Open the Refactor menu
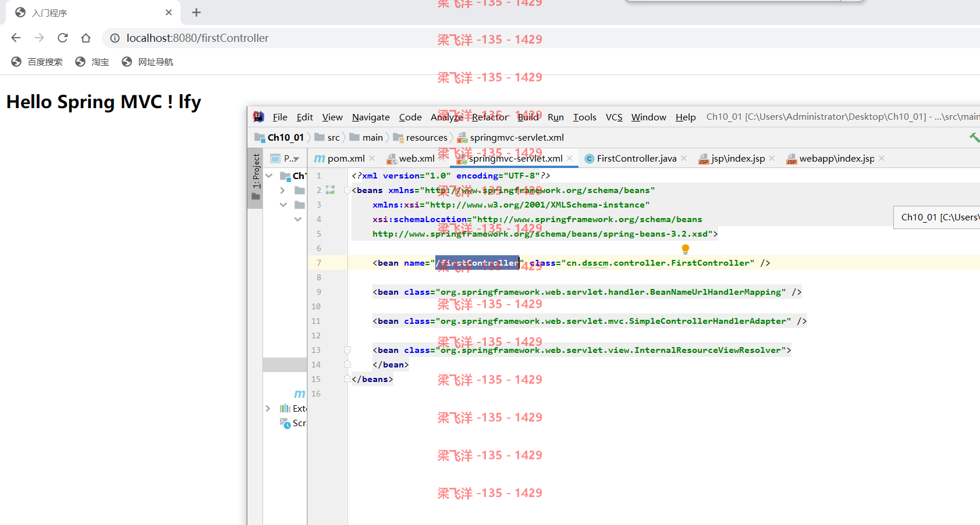This screenshot has width=980, height=525. pyautogui.click(x=490, y=117)
